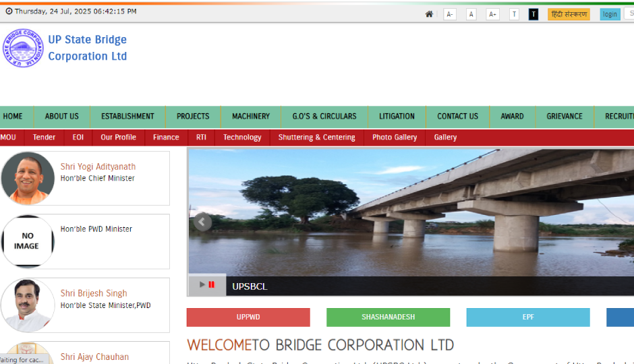The height and width of the screenshot is (364, 634).
Task: Click the home icon in top bar
Action: pos(429,14)
